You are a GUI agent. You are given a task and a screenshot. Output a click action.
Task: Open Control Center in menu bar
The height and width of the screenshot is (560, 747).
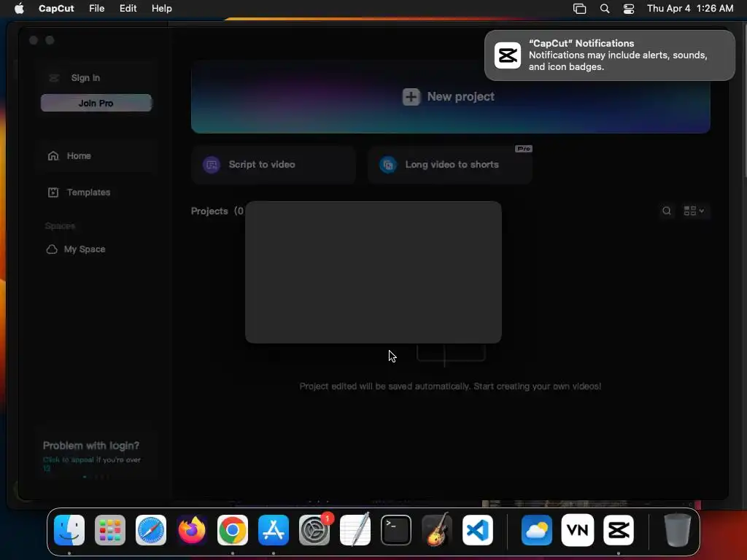click(629, 8)
